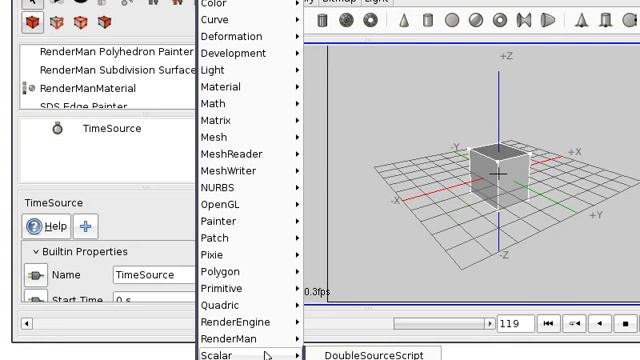
Task: Open the Math submenu
Action: pos(250,104)
